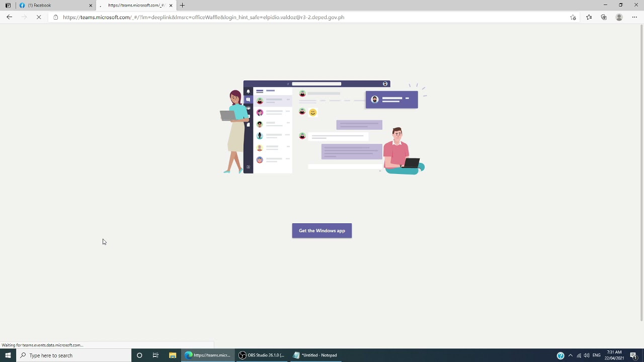644x362 pixels.
Task: Open the notification center
Action: click(x=634, y=355)
